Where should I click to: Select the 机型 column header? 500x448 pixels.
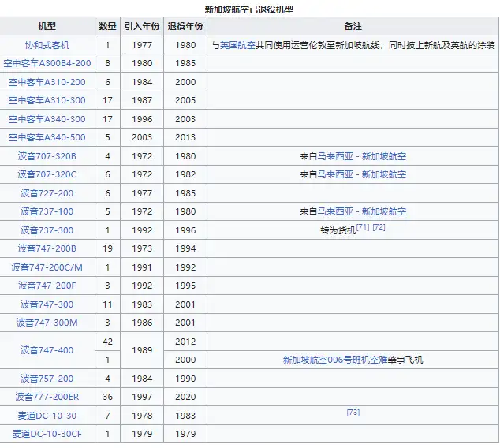[47, 26]
